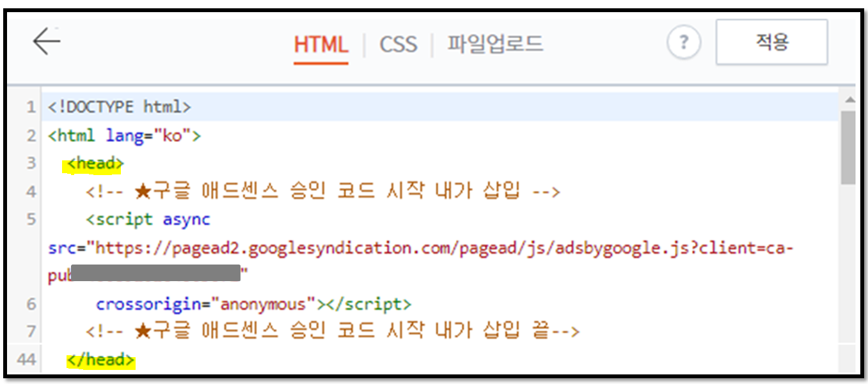The height and width of the screenshot is (384, 868).
Task: Click line number 3 in gutter
Action: pyautogui.click(x=31, y=164)
